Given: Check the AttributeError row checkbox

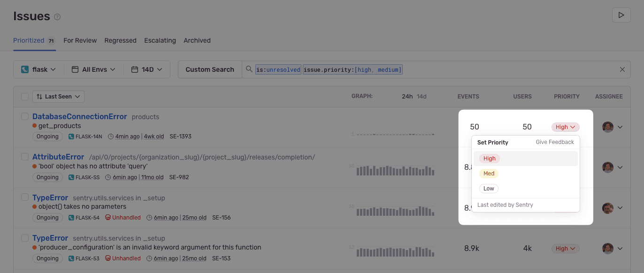Looking at the screenshot, I should (25, 157).
